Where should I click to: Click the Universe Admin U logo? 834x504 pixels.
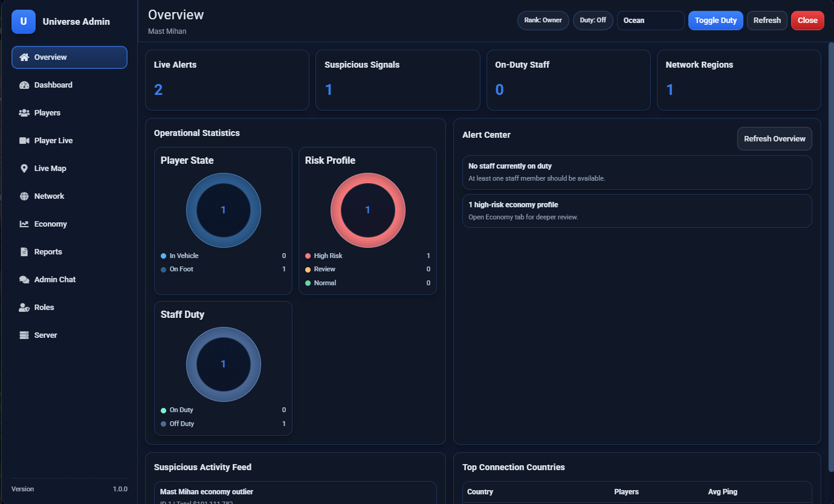24,22
